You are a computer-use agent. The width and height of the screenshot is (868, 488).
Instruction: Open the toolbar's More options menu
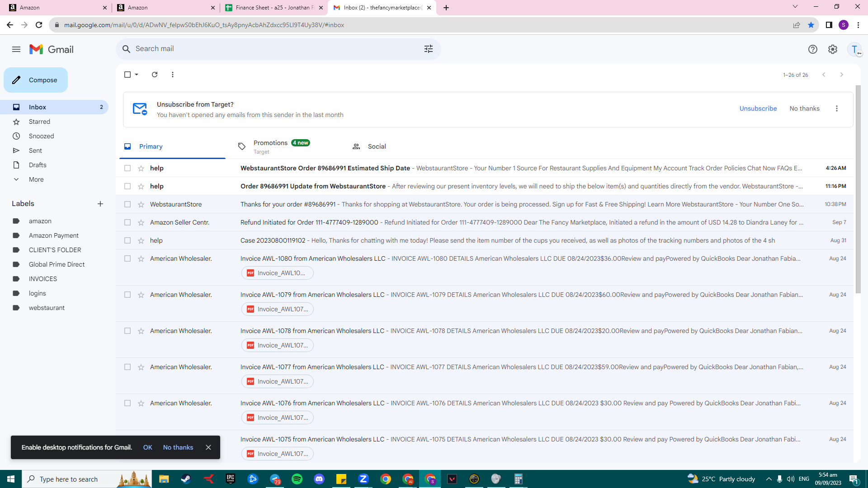[x=173, y=75]
